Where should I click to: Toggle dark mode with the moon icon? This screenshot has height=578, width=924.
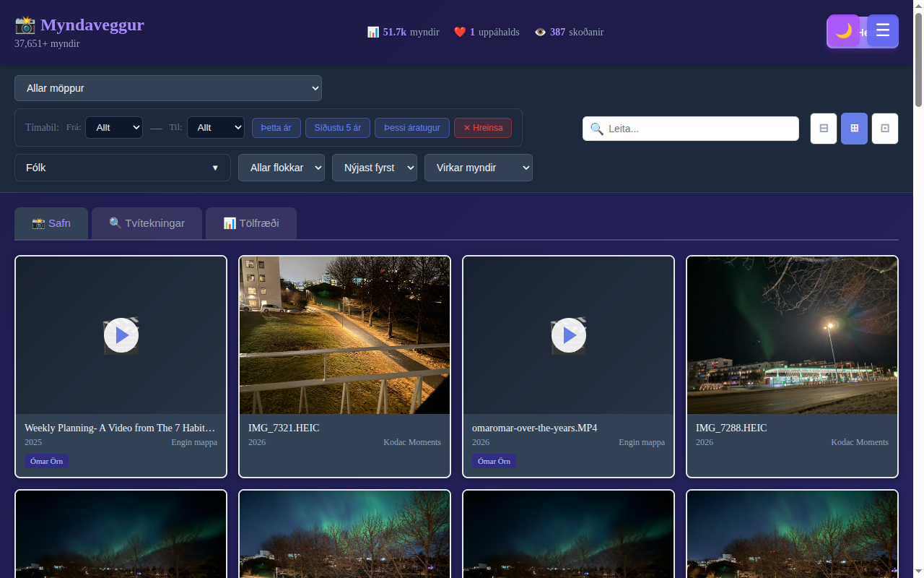pyautogui.click(x=843, y=31)
